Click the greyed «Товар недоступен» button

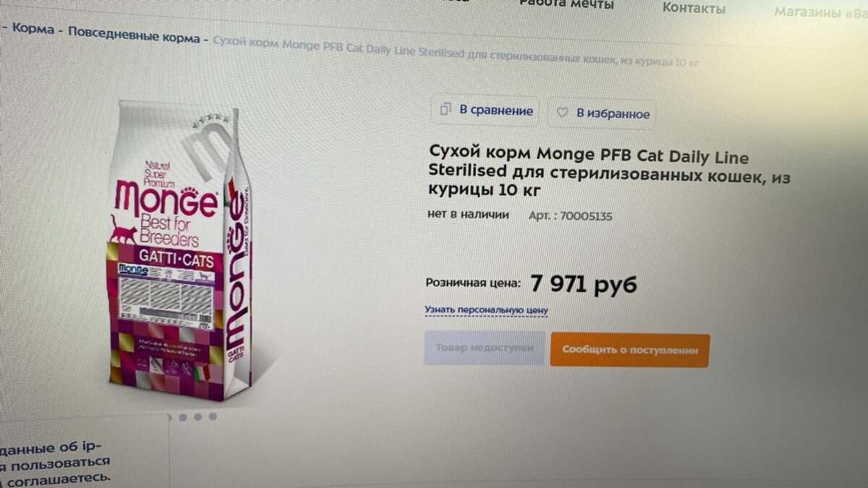pos(484,348)
